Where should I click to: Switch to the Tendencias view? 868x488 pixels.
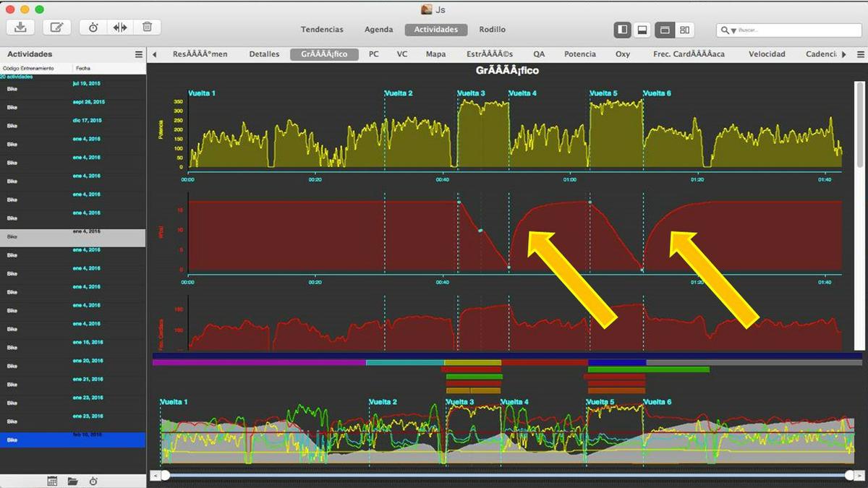click(322, 30)
